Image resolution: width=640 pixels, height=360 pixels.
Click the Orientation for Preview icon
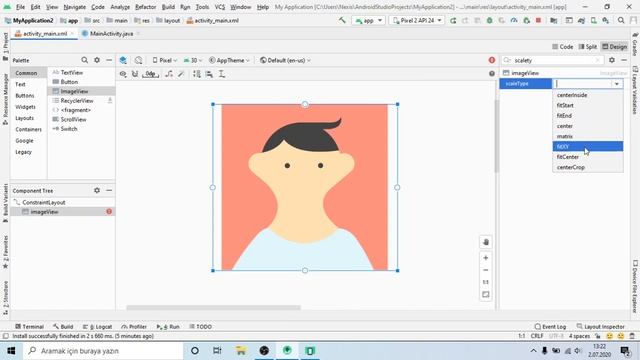(139, 60)
